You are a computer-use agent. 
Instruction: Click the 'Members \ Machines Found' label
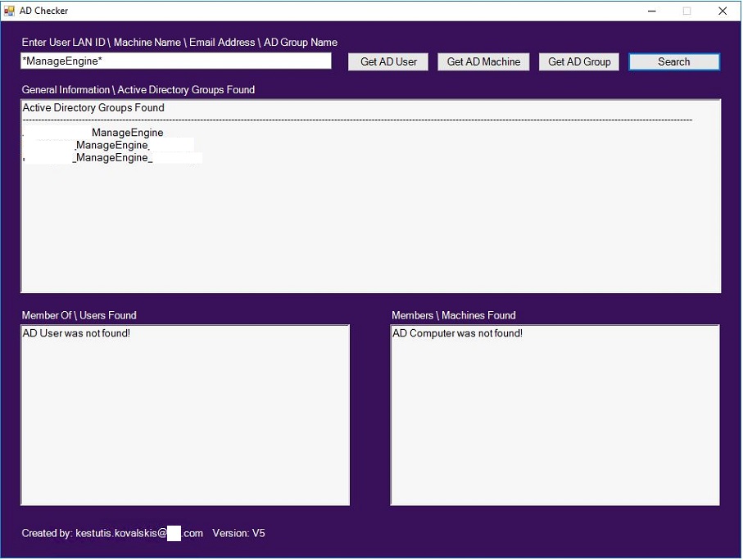pos(454,315)
